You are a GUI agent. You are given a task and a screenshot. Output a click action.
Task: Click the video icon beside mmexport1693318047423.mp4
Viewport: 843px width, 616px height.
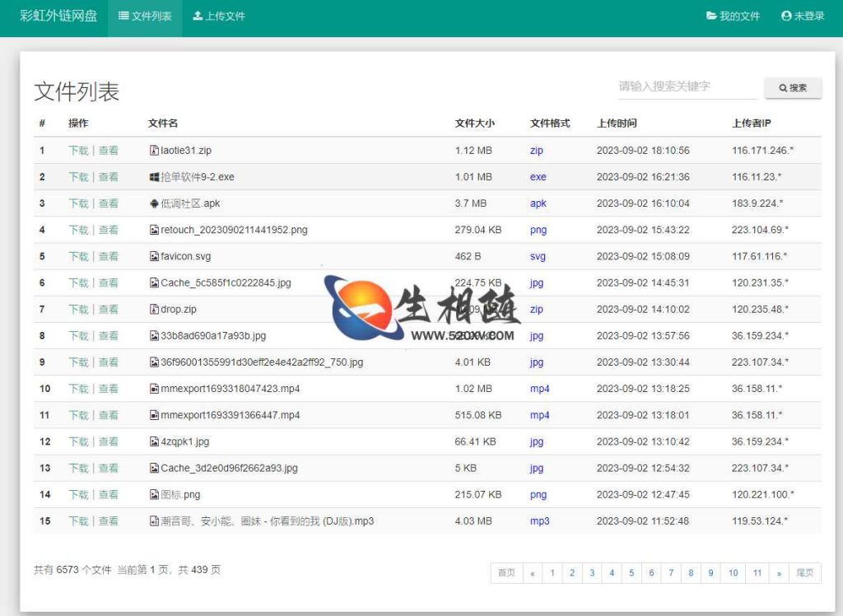152,388
